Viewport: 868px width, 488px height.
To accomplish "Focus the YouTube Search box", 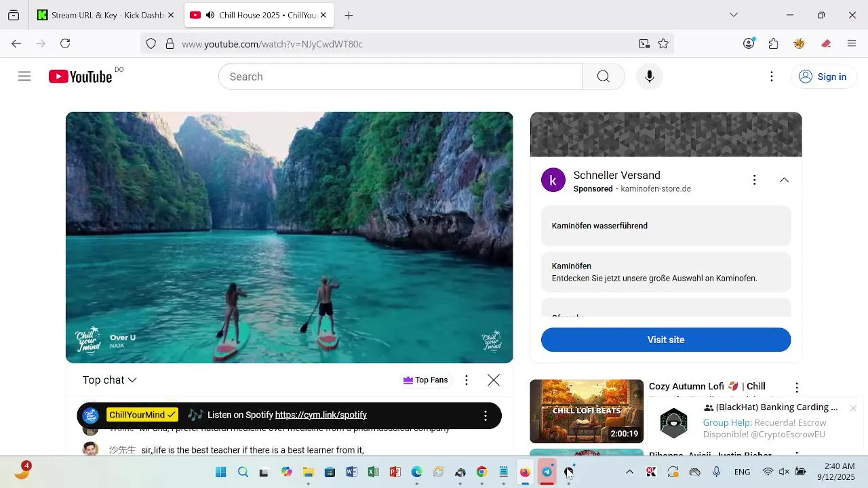I will coord(400,77).
